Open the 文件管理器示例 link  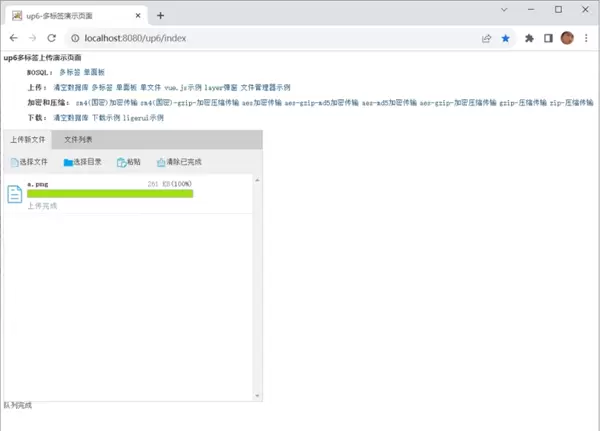(x=265, y=87)
